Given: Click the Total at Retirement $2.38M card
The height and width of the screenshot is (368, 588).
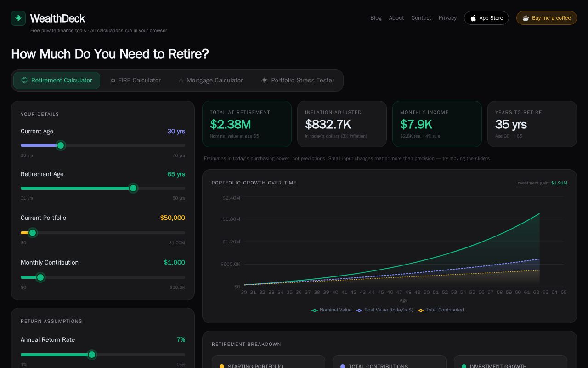Looking at the screenshot, I should pyautogui.click(x=247, y=124).
